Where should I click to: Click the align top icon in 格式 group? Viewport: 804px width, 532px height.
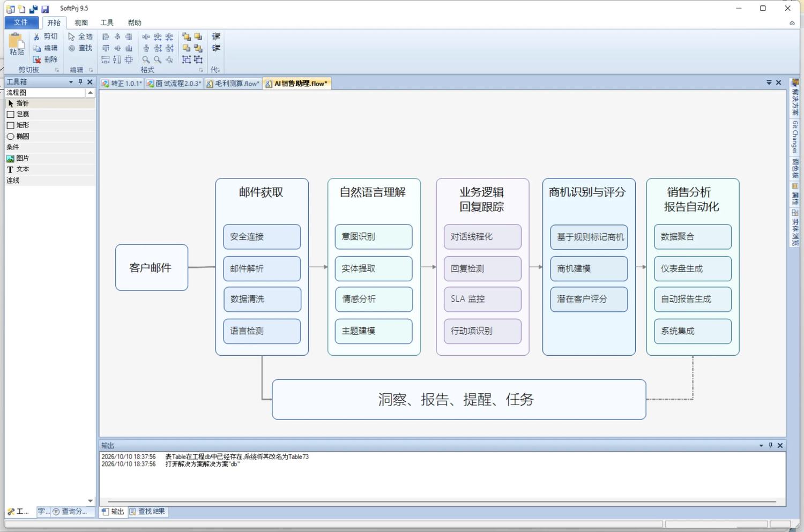[x=106, y=48]
